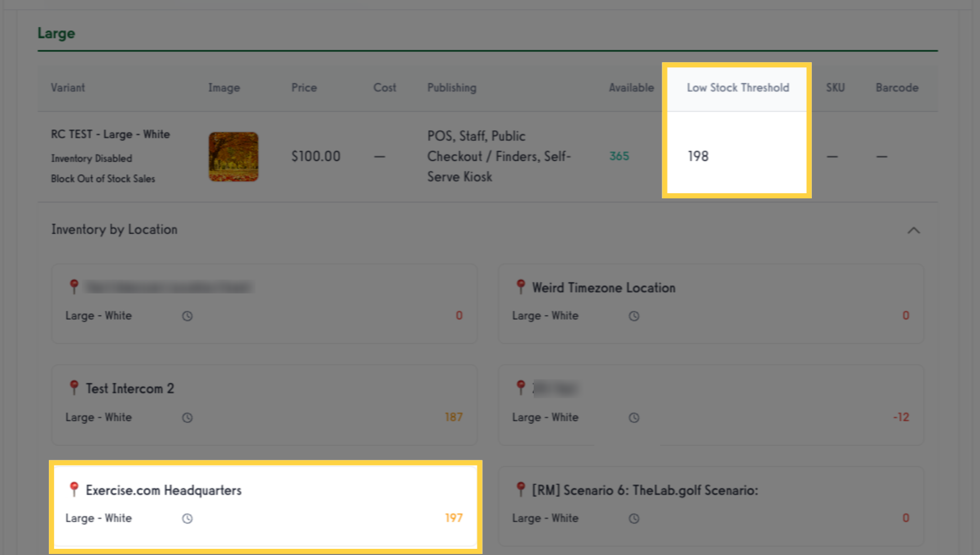The height and width of the screenshot is (555, 980).
Task: Click the SKU column header
Action: click(x=835, y=88)
